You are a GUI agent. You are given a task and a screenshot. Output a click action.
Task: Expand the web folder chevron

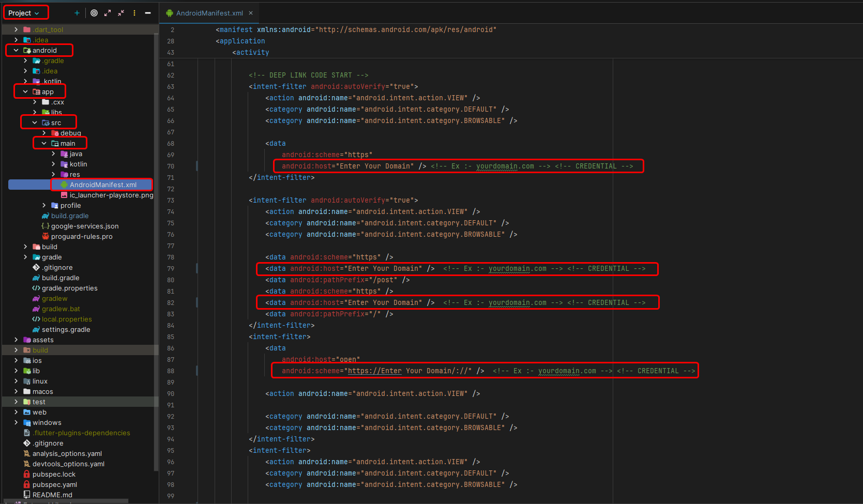tap(16, 412)
